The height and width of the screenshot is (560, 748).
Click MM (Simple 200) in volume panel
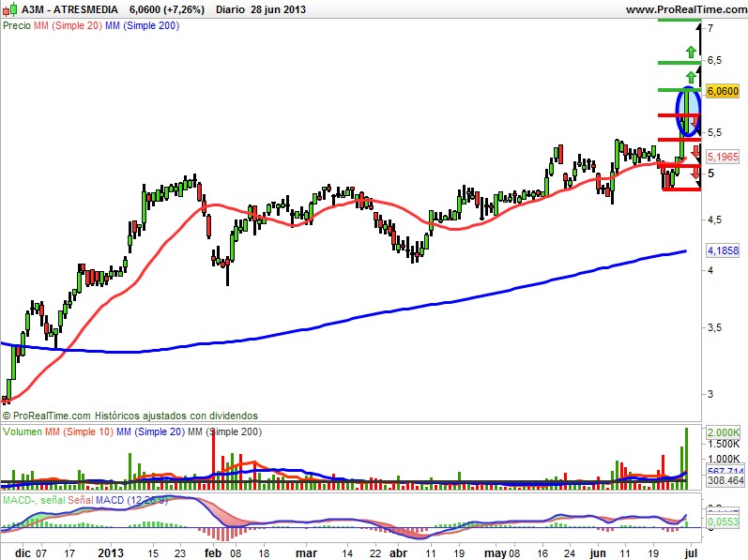point(225,431)
